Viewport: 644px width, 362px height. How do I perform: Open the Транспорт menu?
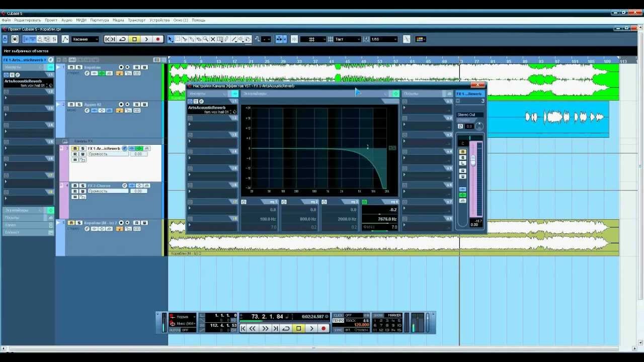click(x=137, y=20)
